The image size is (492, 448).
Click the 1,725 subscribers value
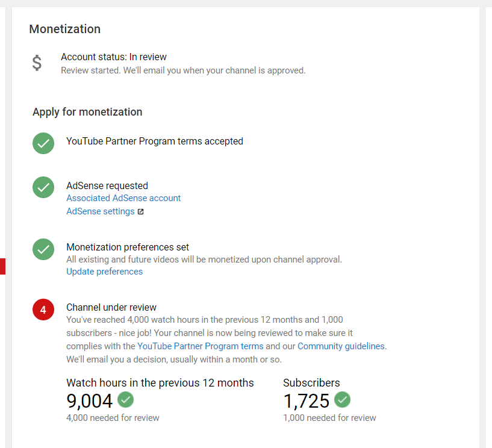click(x=307, y=401)
